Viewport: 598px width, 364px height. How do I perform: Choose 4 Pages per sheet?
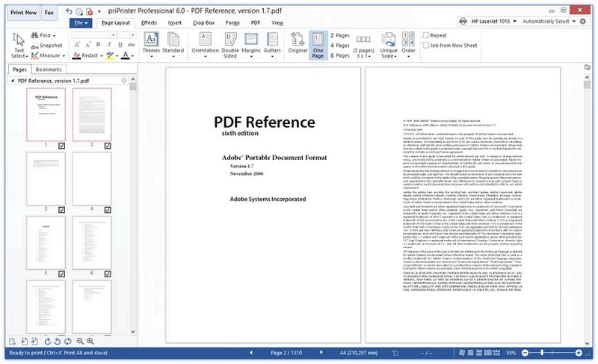click(340, 46)
